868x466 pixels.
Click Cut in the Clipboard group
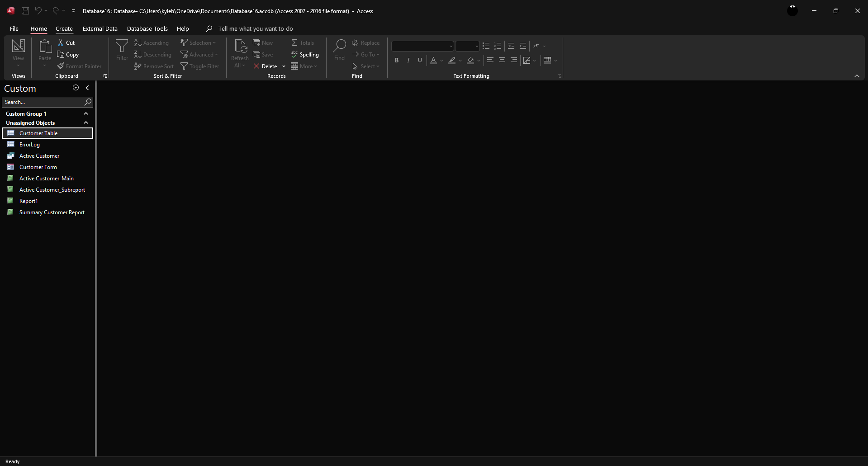(x=66, y=42)
